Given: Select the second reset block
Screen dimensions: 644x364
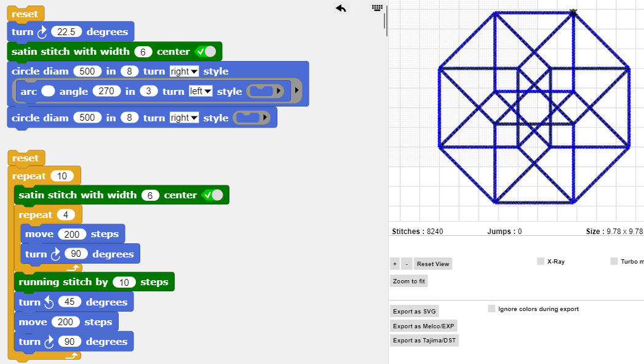Looking at the screenshot, I should (x=26, y=158).
